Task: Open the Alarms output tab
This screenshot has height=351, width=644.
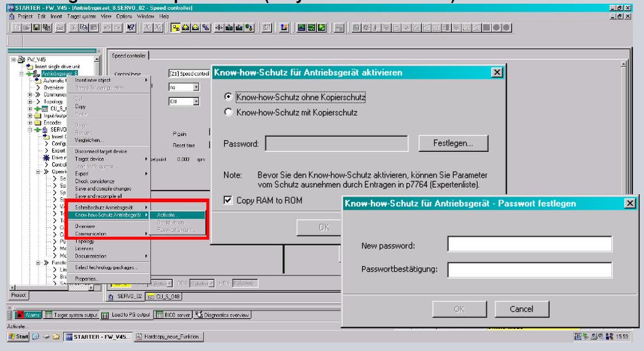Action: (28, 315)
